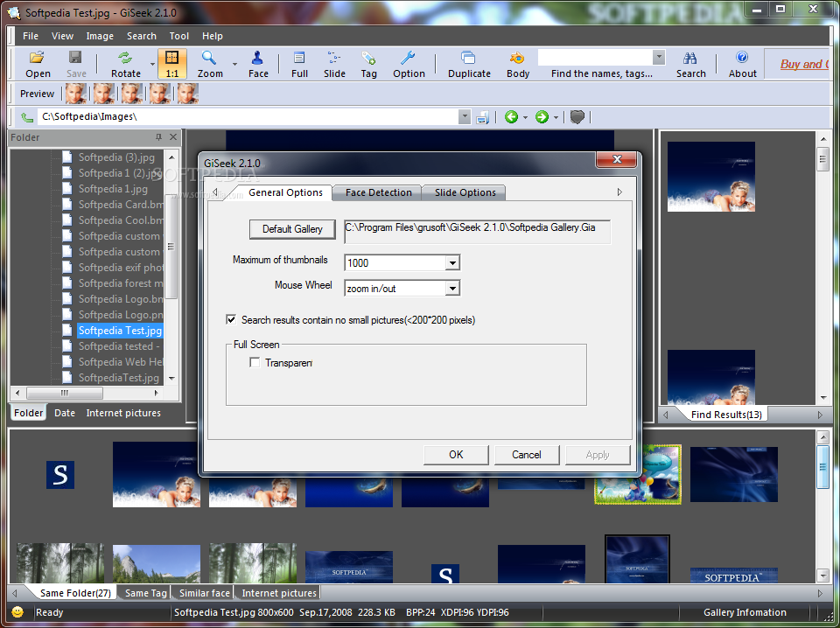
Task: Select the General Options tab
Action: (x=285, y=192)
